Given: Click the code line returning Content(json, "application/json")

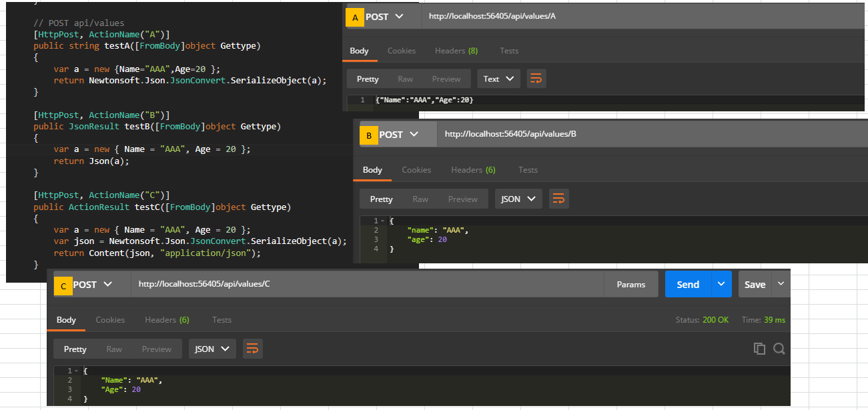Looking at the screenshot, I should [157, 253].
